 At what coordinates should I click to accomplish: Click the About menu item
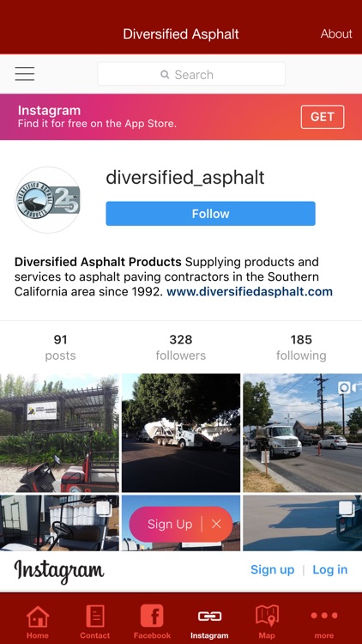(336, 33)
